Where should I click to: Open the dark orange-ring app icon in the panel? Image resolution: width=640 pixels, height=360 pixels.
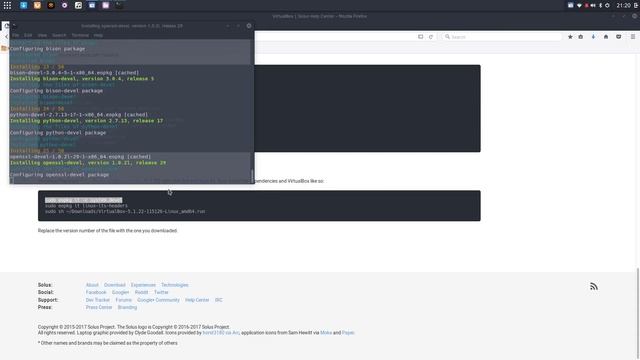(51, 5)
